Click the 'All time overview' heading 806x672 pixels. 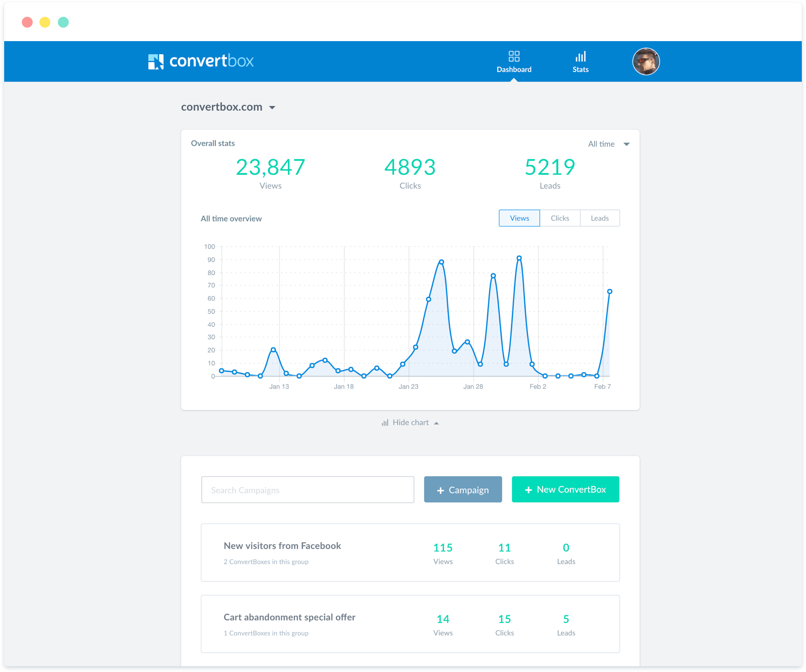tap(231, 219)
